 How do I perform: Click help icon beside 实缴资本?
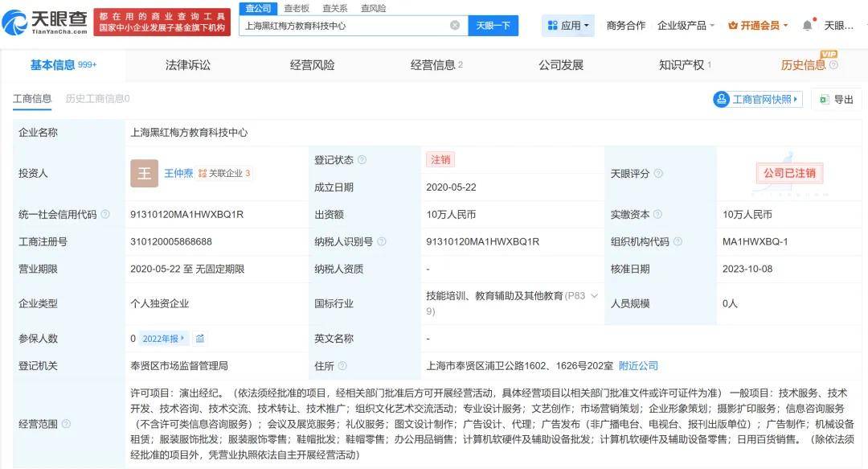657,214
